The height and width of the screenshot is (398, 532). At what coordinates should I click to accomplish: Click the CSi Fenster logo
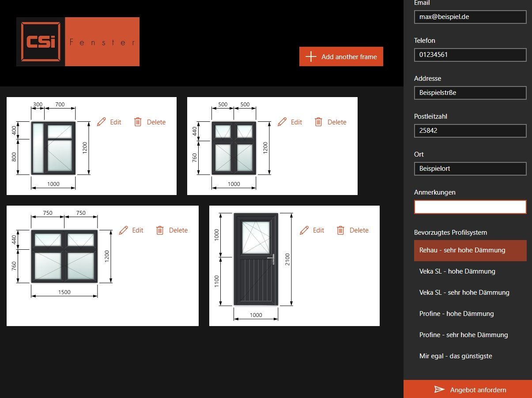pos(78,42)
